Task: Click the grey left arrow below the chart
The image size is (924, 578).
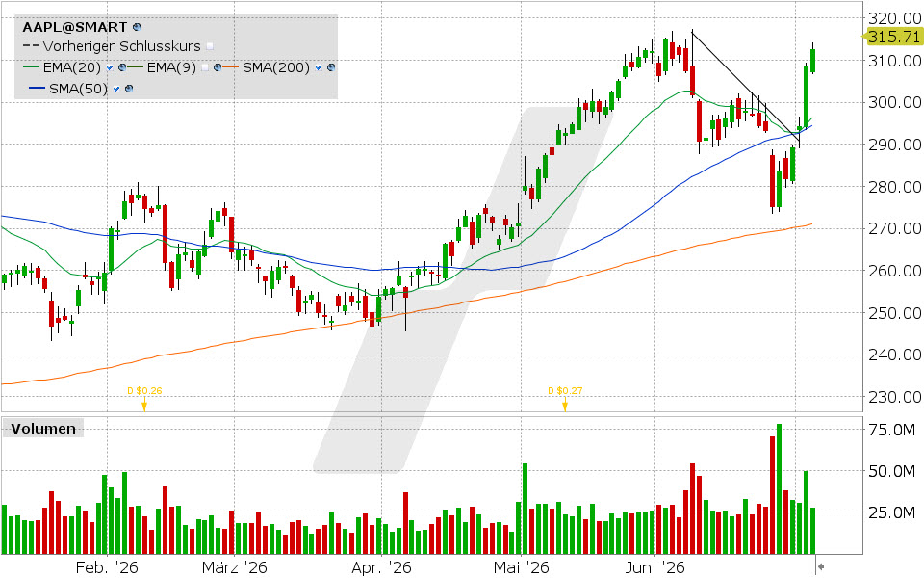Action: [820, 567]
